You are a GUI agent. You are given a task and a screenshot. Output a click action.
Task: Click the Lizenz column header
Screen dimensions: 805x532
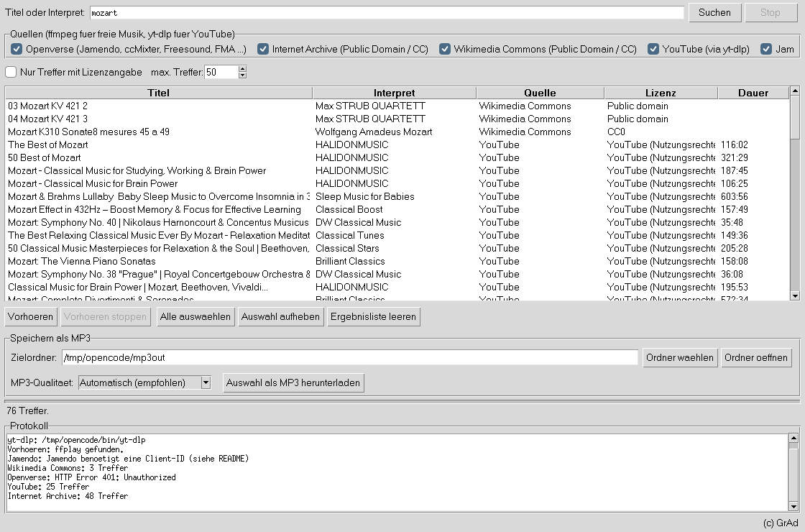[x=661, y=93]
